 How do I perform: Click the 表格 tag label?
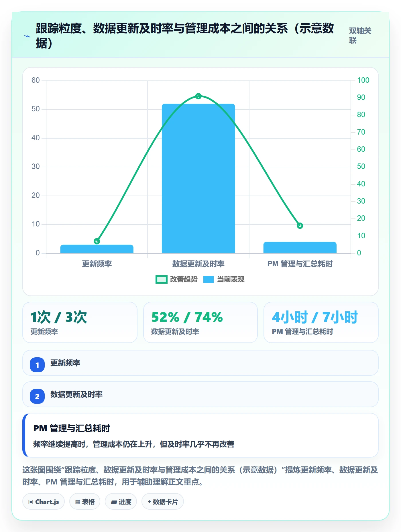click(88, 502)
